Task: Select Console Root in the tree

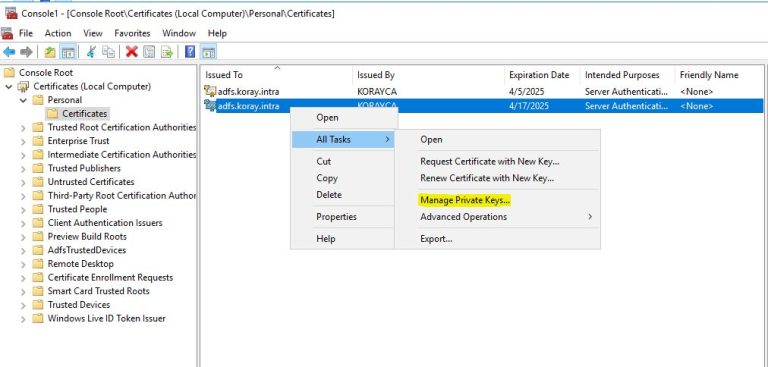Action: pyautogui.click(x=46, y=73)
